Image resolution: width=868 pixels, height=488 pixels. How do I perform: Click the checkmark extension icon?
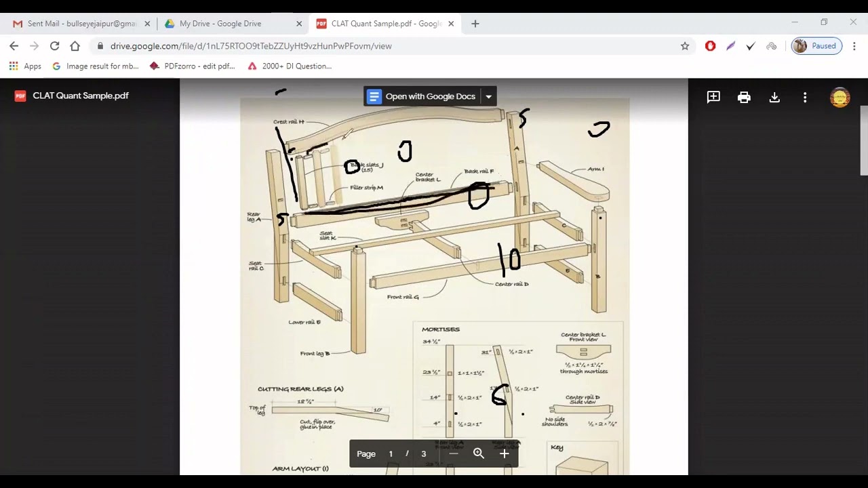click(751, 46)
